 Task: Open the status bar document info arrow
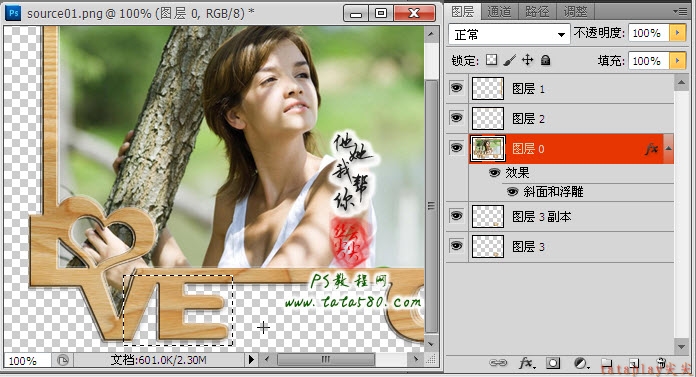(251, 359)
